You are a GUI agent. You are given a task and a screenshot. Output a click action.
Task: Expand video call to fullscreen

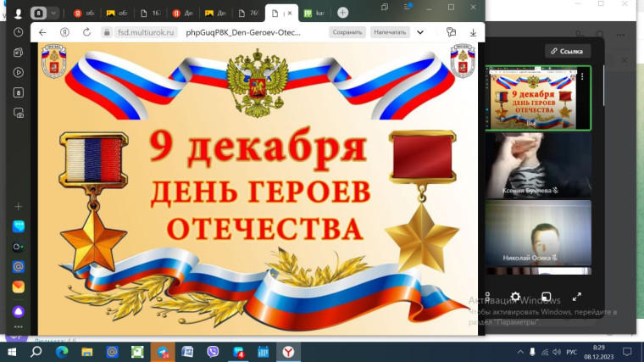577,297
